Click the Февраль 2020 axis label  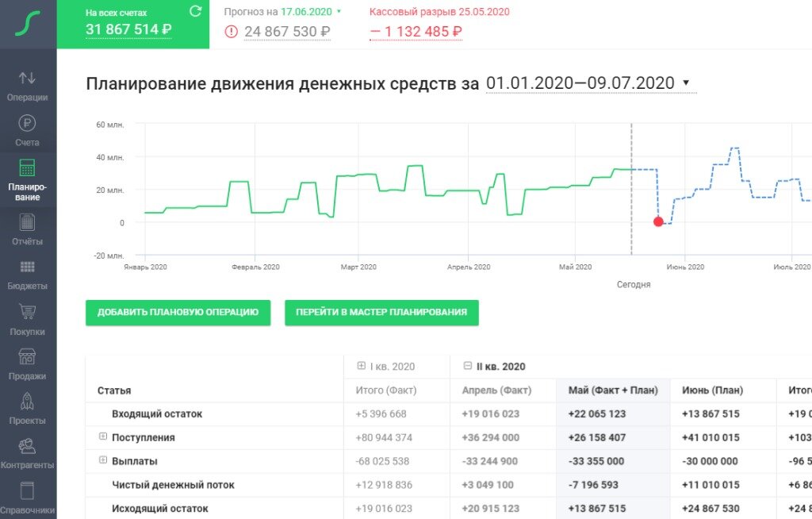(x=255, y=267)
